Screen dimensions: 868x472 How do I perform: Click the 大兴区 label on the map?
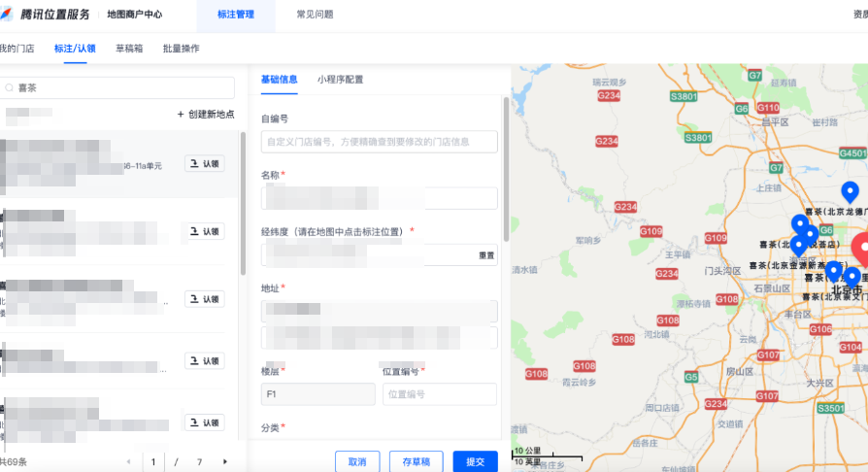coord(819,383)
